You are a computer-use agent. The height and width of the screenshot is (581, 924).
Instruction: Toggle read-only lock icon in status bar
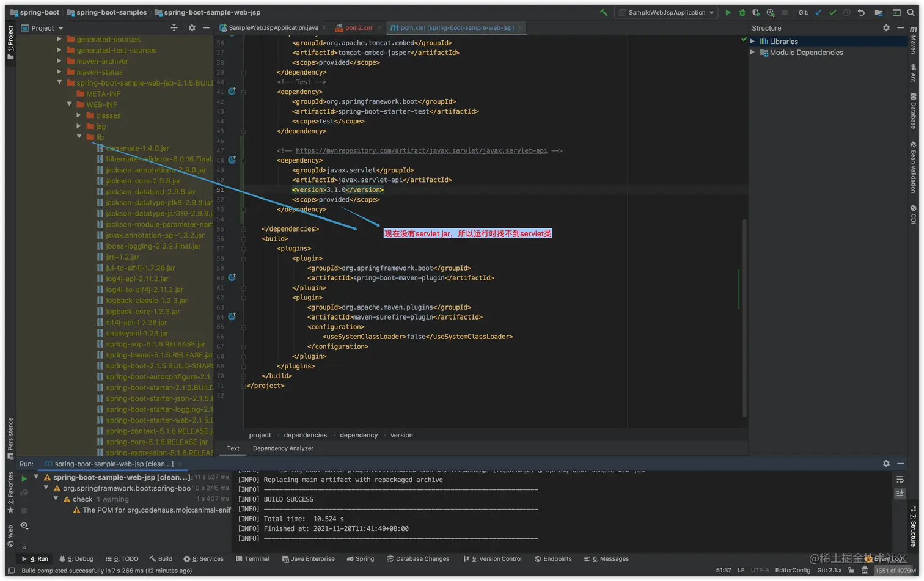(851, 571)
